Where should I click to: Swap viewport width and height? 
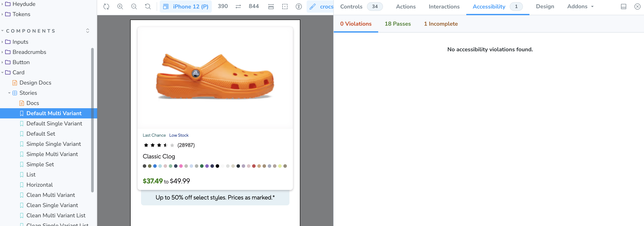(238, 7)
